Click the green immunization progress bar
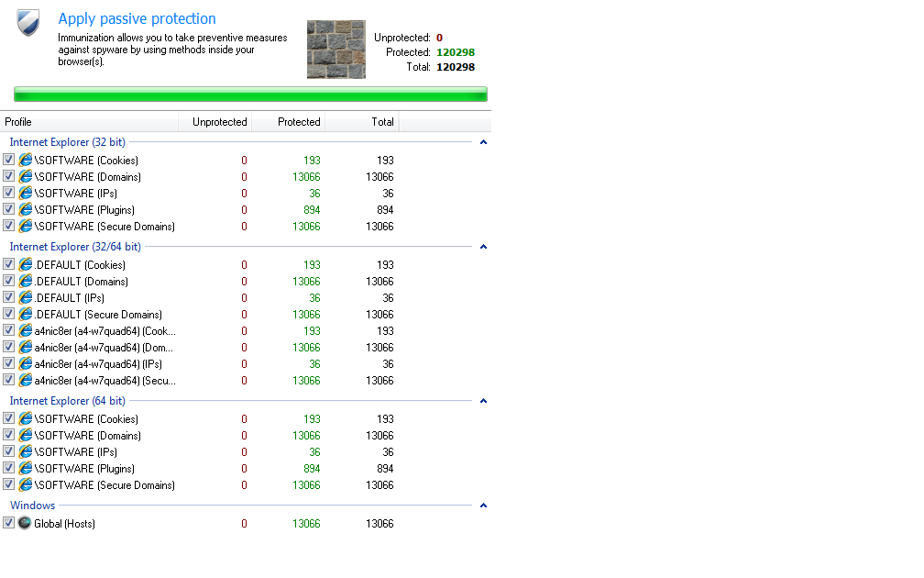 click(x=250, y=94)
